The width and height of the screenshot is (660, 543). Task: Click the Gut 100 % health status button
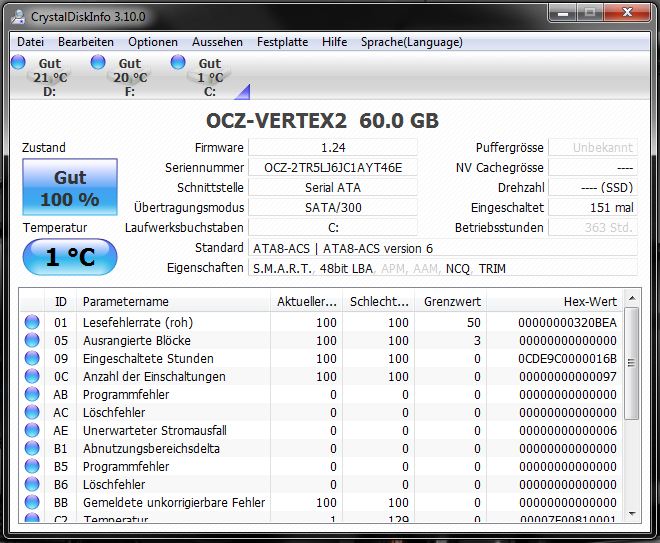(70, 187)
